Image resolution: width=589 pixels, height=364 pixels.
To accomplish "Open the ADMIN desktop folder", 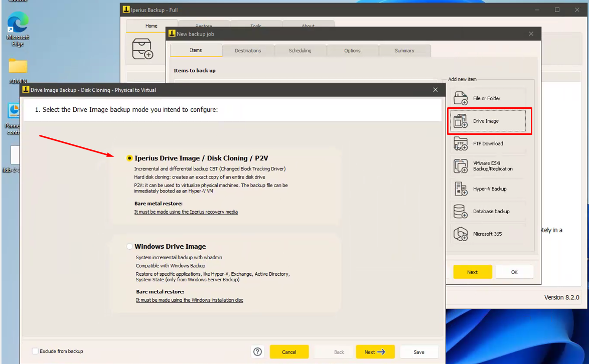I will 18,71.
